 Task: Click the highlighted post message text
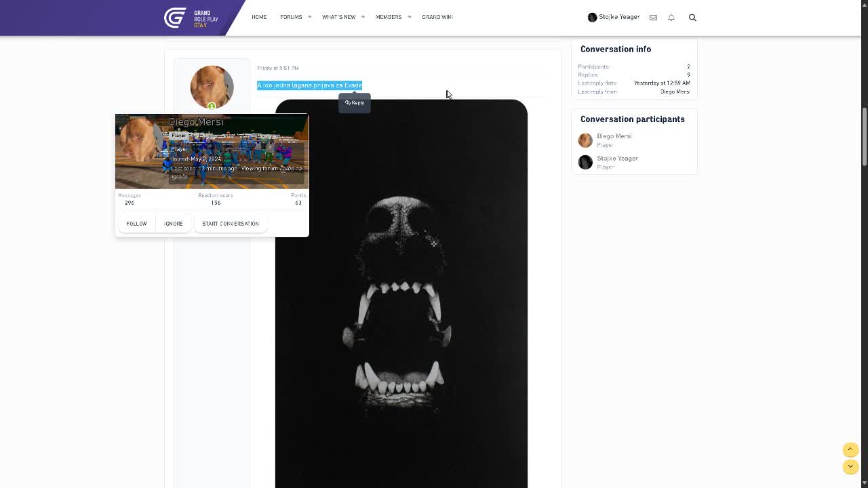[309, 85]
